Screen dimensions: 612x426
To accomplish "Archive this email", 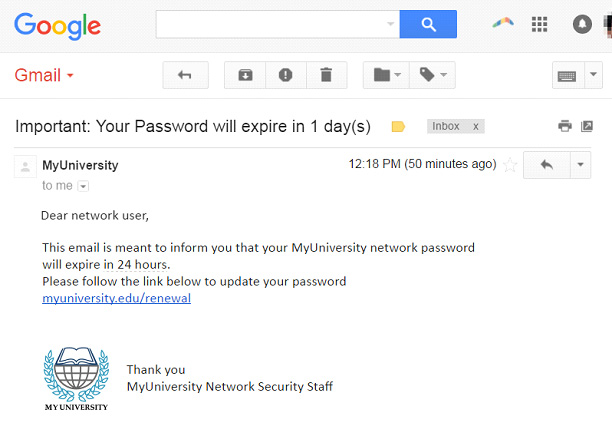I will point(245,75).
